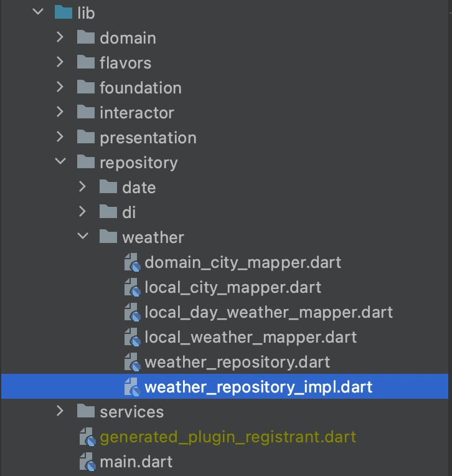Screen dimensions: 452x476
Task: Select the repository folder label
Action: (x=139, y=163)
